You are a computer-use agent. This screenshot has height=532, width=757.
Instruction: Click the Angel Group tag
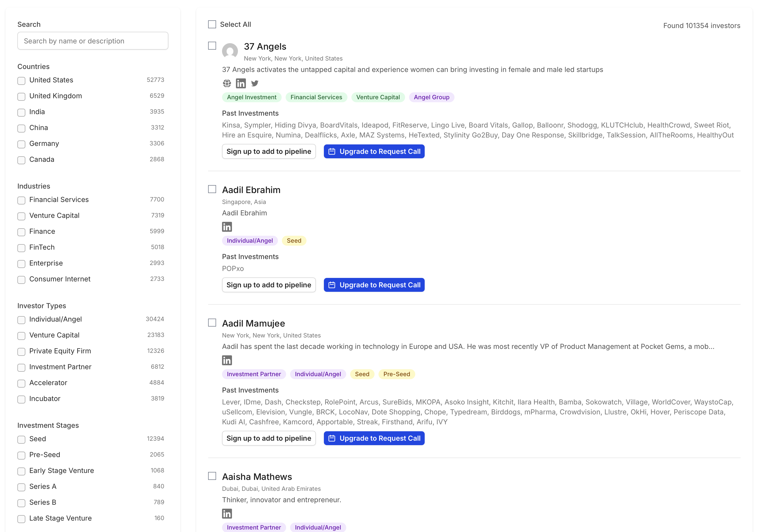point(431,97)
